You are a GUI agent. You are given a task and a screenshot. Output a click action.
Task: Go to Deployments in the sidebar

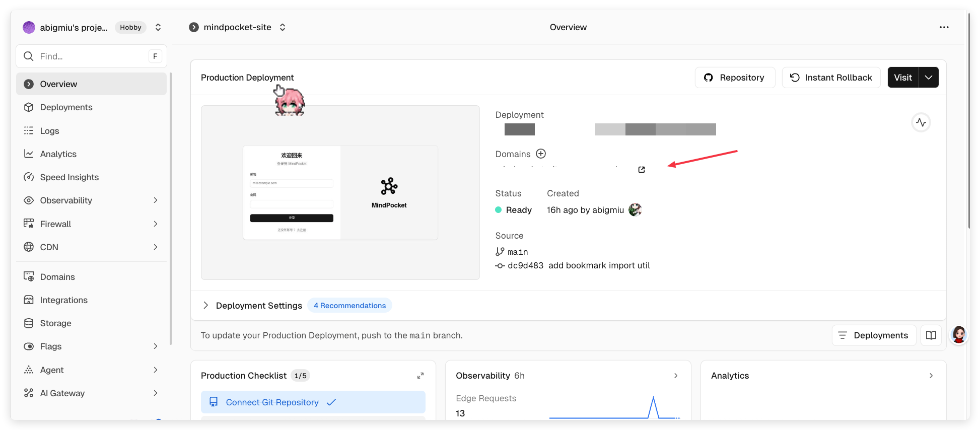pyautogui.click(x=66, y=107)
